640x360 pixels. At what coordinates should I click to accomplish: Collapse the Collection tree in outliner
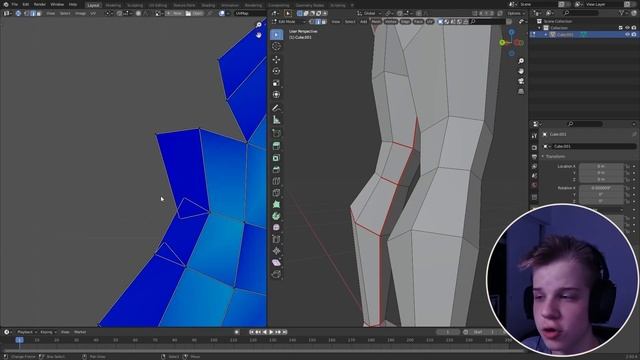pyautogui.click(x=540, y=28)
